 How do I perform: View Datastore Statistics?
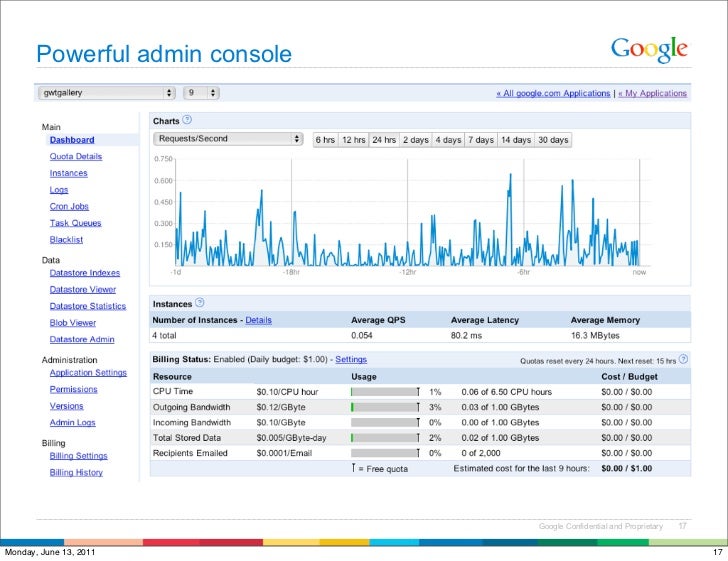point(88,307)
